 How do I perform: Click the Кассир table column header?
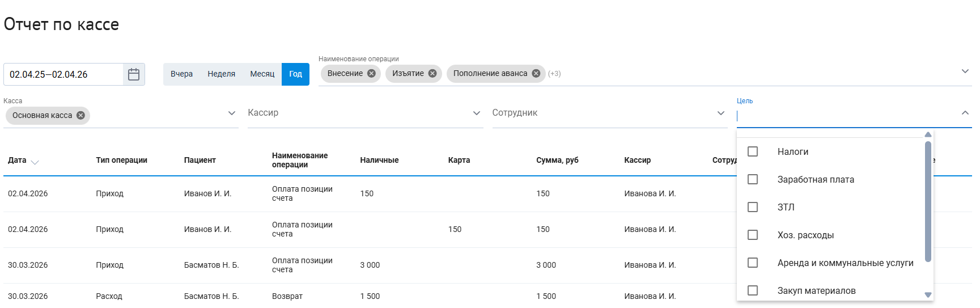point(638,160)
